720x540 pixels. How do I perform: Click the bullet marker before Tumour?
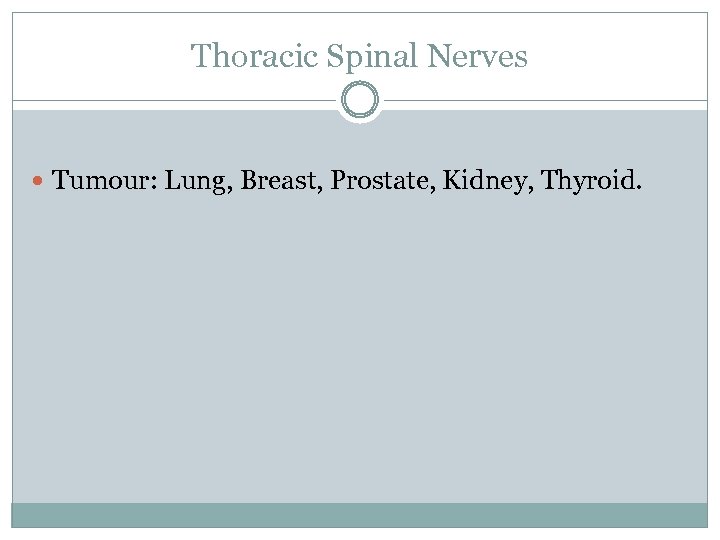click(39, 181)
